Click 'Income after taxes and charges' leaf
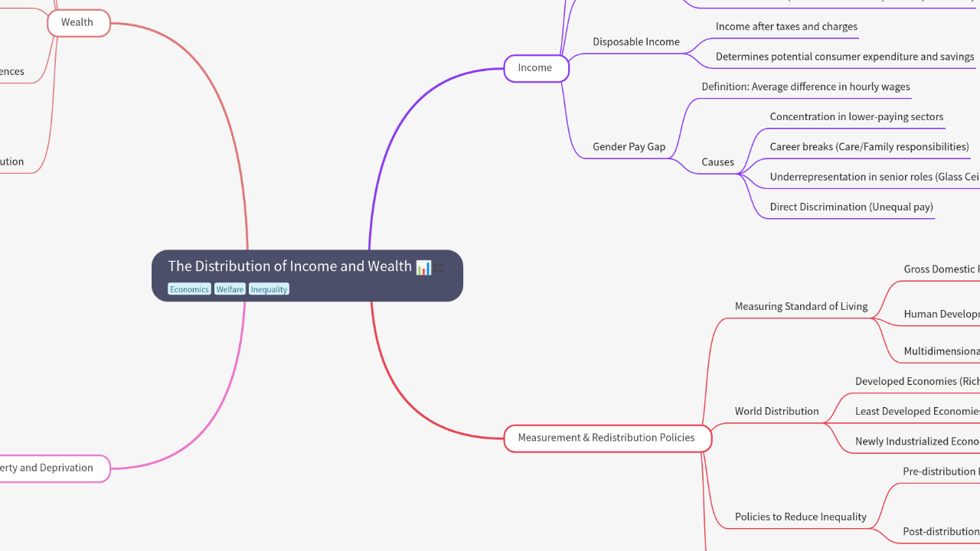Image resolution: width=980 pixels, height=551 pixels. click(x=786, y=27)
